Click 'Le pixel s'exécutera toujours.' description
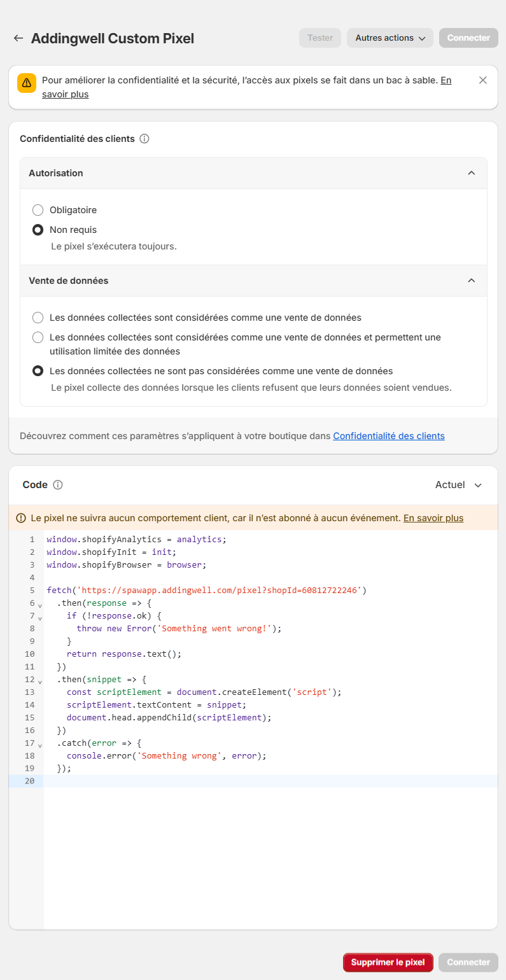506x980 pixels. (114, 246)
